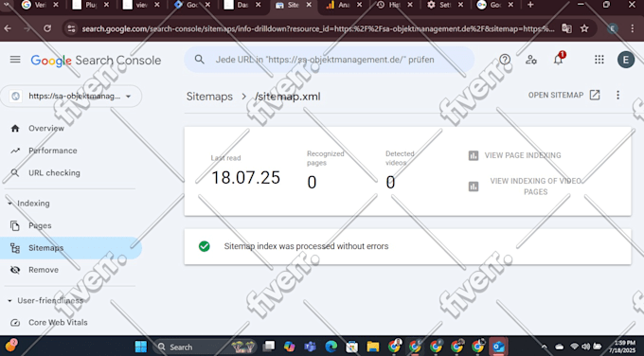Click the Remove crossed-eye icon
This screenshot has width=644, height=356.
tap(15, 270)
